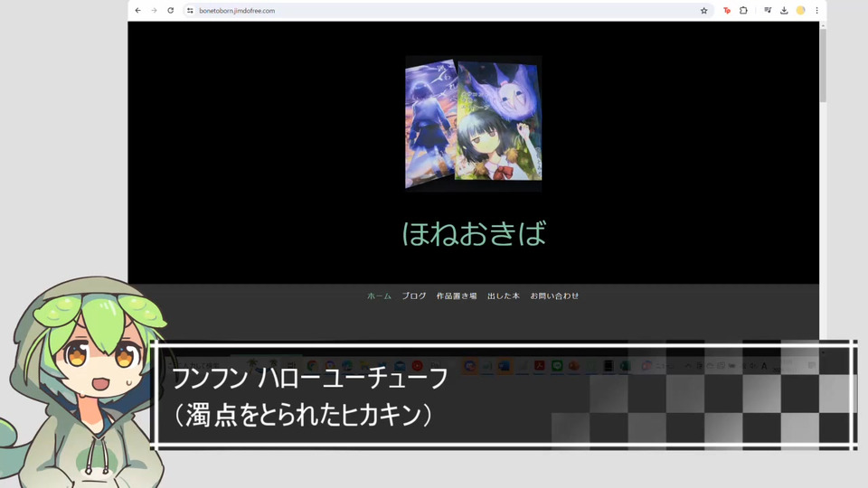This screenshot has width=868, height=488.
Task: Show downloads with the download arrow icon
Action: [x=784, y=11]
